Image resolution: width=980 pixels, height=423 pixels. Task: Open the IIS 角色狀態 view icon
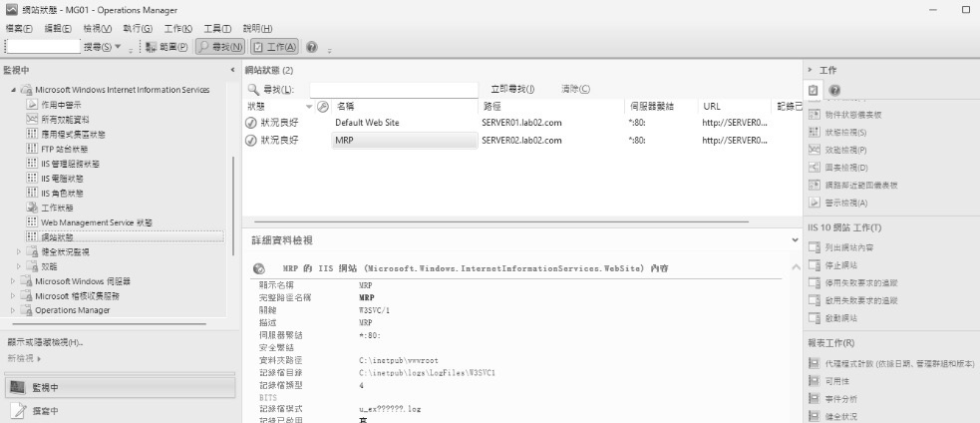[x=32, y=193]
